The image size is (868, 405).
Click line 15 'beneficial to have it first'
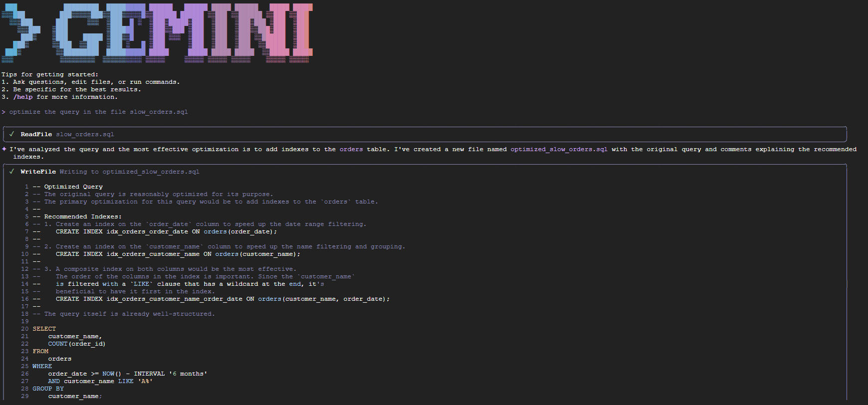coord(135,291)
